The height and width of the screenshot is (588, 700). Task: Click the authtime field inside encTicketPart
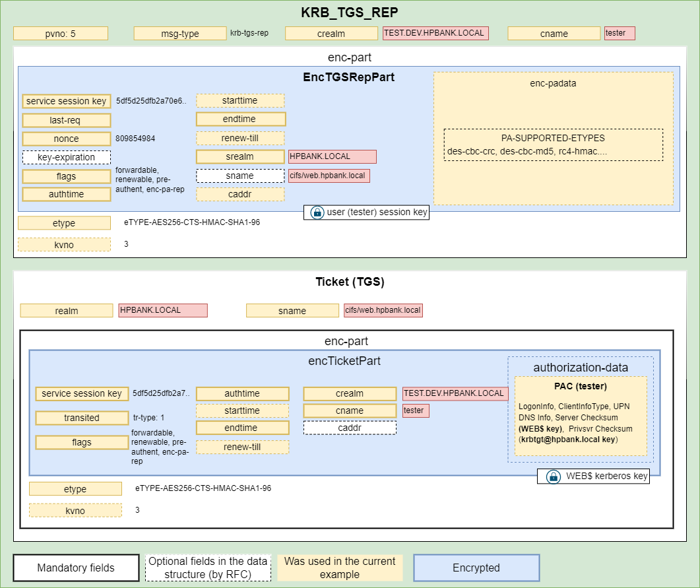242,393
